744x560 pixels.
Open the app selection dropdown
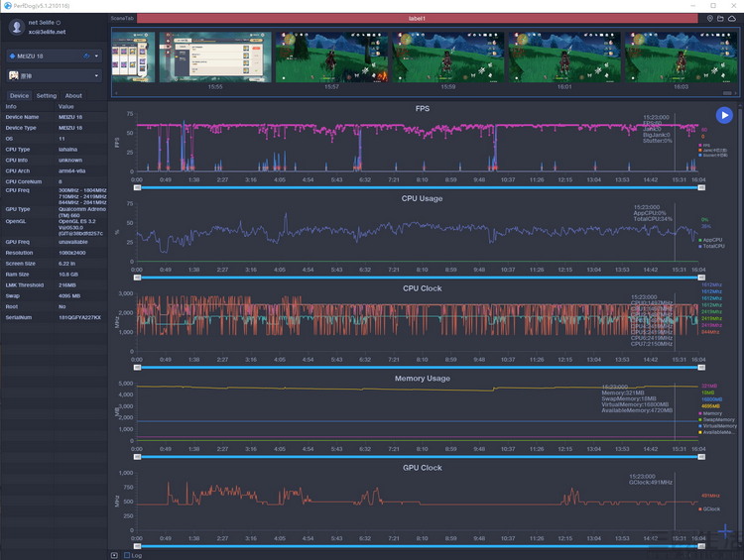point(54,75)
